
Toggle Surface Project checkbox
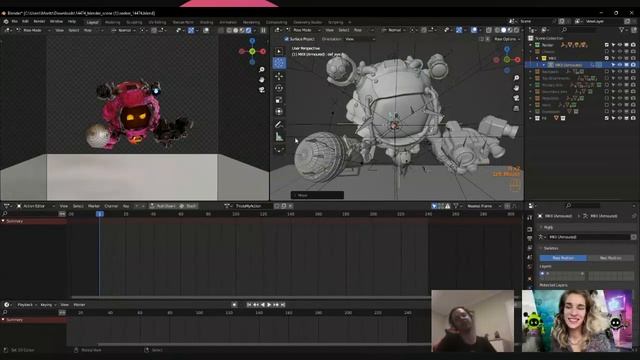(287, 39)
